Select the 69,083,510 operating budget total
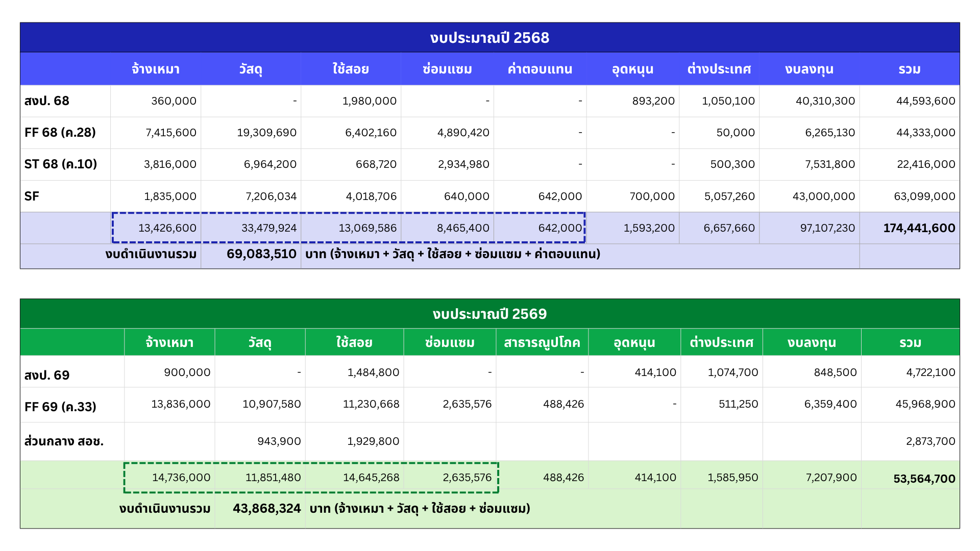 (261, 254)
